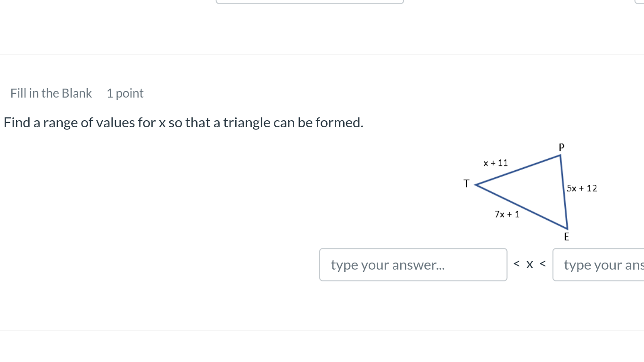
Task: Click the left "type your answer..." field
Action: point(413,265)
